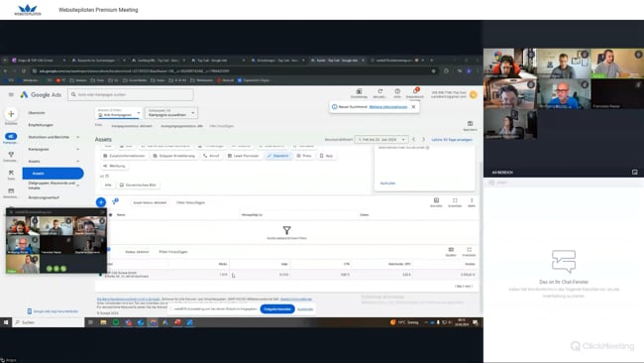Image resolution: width=644 pixels, height=363 pixels.
Task: Click the Maximieren icon of lower table
Action: (x=469, y=250)
